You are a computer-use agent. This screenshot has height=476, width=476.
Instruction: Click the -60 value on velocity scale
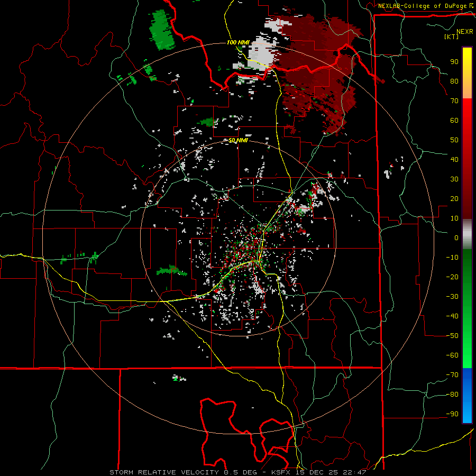click(x=452, y=355)
